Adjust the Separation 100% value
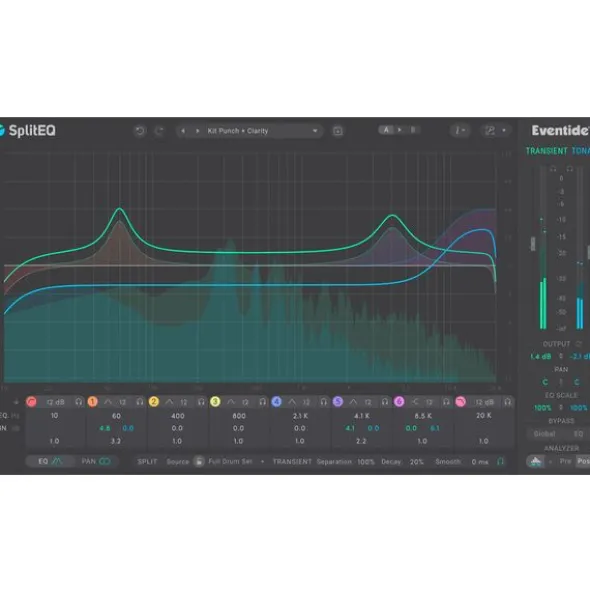This screenshot has height=591, width=590. (365, 462)
